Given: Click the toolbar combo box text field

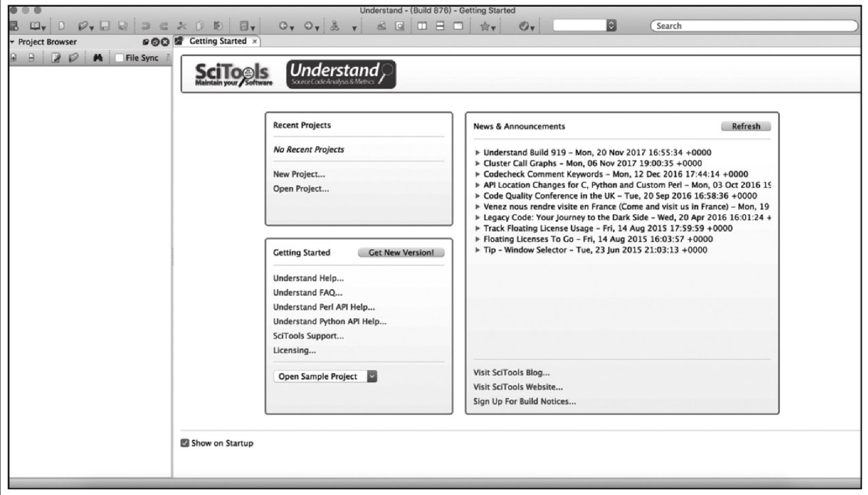Looking at the screenshot, I should tap(580, 26).
